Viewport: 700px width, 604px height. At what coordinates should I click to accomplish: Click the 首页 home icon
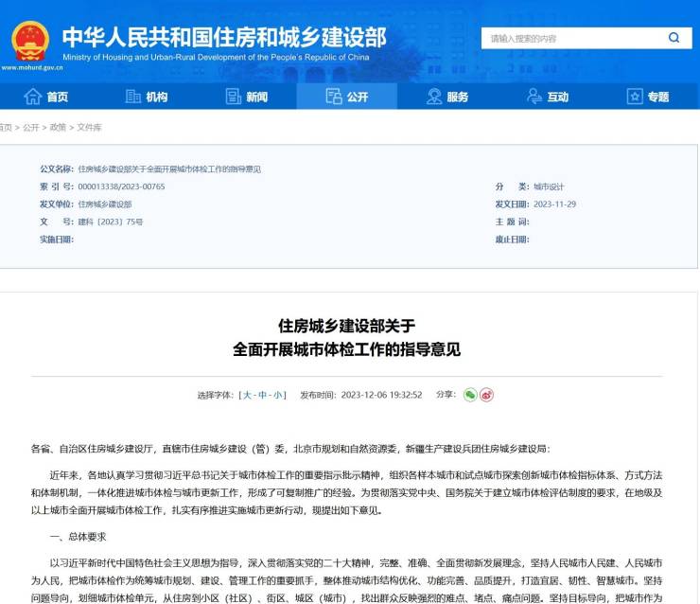point(33,97)
